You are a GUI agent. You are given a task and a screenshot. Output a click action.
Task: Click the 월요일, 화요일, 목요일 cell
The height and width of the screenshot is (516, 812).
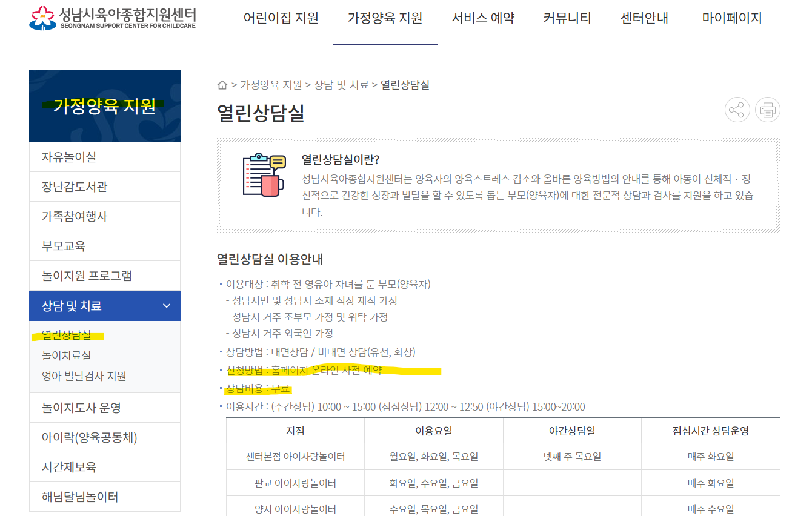click(x=434, y=457)
